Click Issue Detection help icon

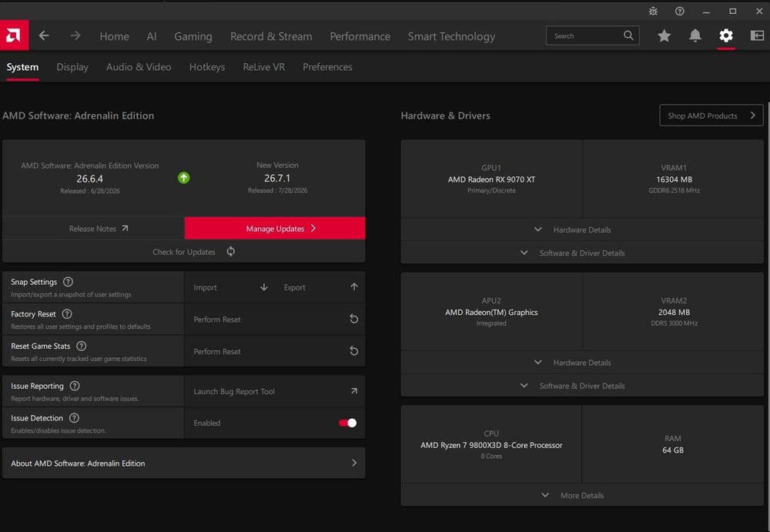pyautogui.click(x=74, y=418)
